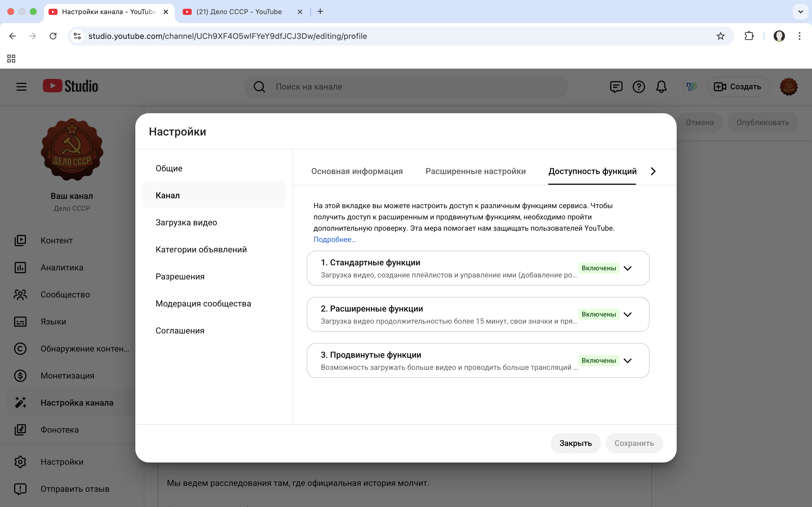Click the Audio Library icon
Screen dimensions: 812x507
[20, 430]
